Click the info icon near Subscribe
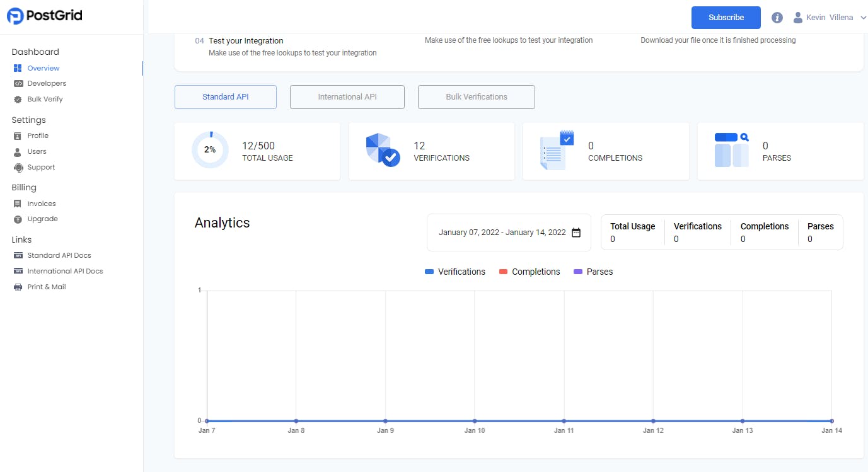868x472 pixels. [x=777, y=17]
